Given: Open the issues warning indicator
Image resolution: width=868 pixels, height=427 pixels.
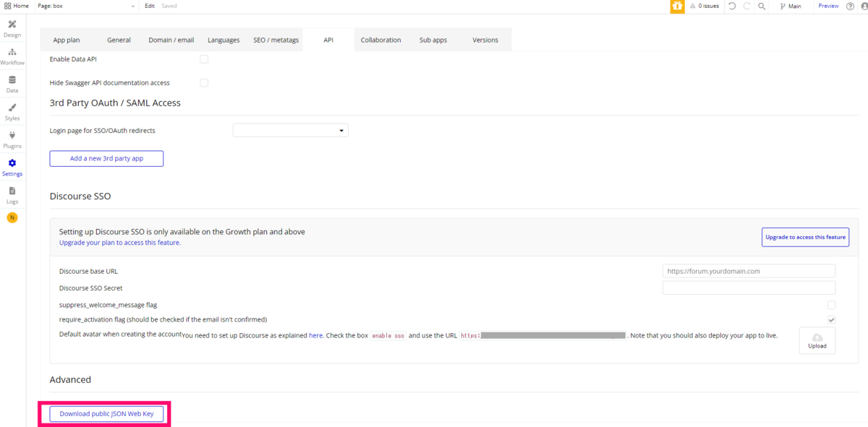Looking at the screenshot, I should [704, 6].
